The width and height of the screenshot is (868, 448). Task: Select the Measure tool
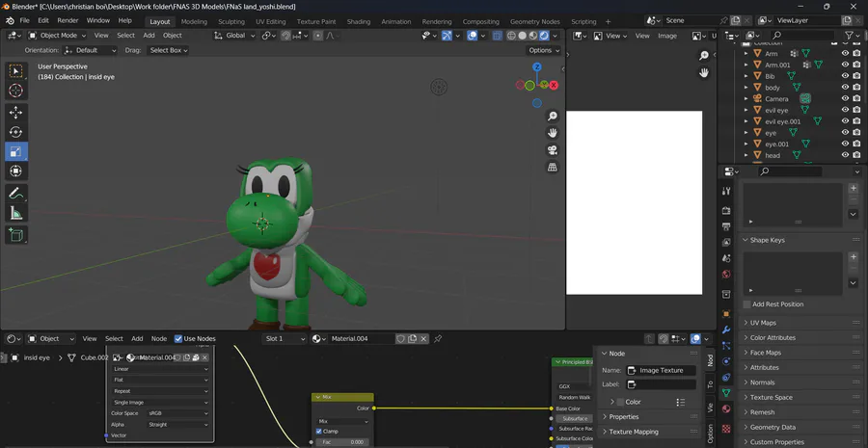point(16,214)
